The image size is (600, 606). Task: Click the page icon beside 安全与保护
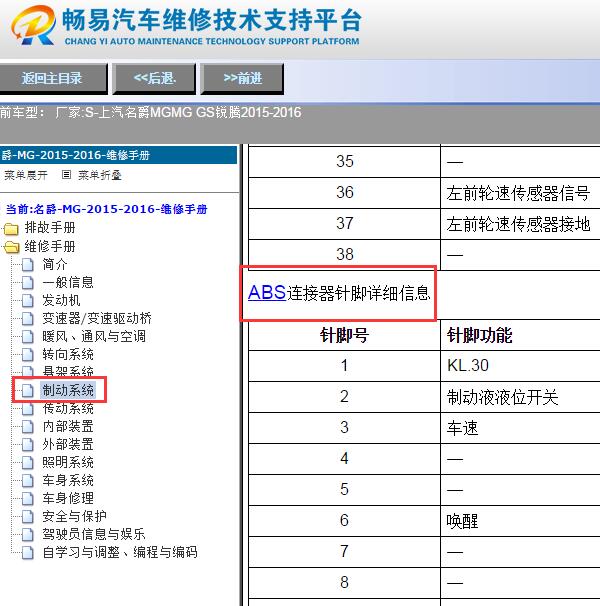pos(27,516)
